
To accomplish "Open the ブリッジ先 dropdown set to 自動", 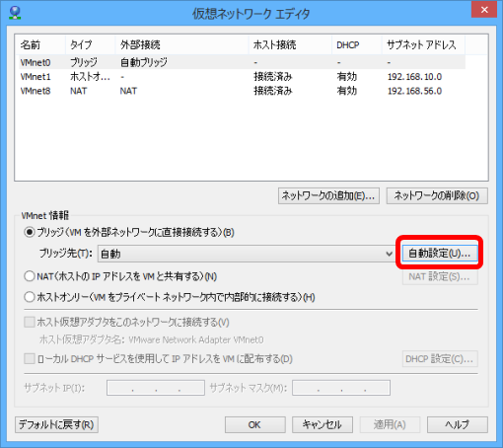I will pyautogui.click(x=246, y=254).
